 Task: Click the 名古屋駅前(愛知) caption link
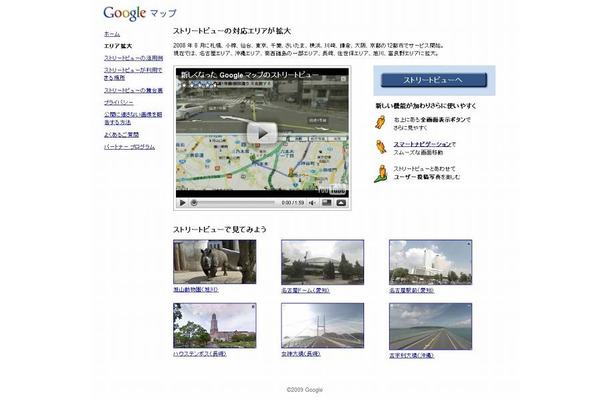[412, 290]
